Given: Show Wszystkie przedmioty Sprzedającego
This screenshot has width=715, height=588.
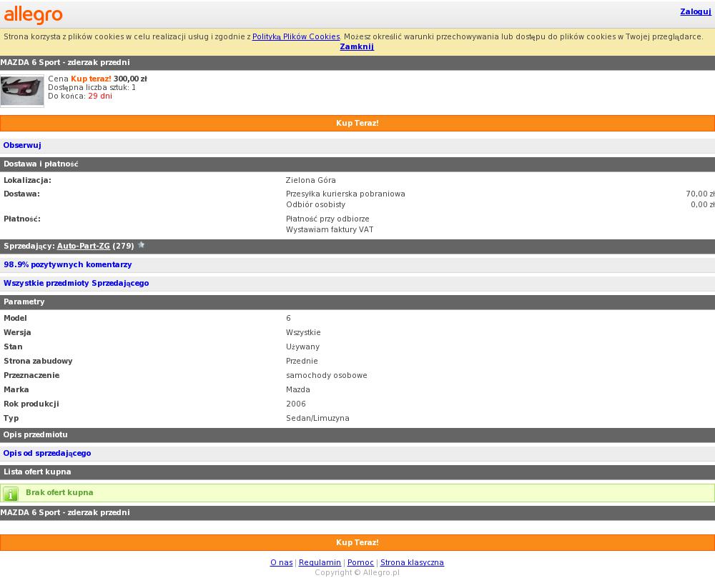Looking at the screenshot, I should (77, 283).
